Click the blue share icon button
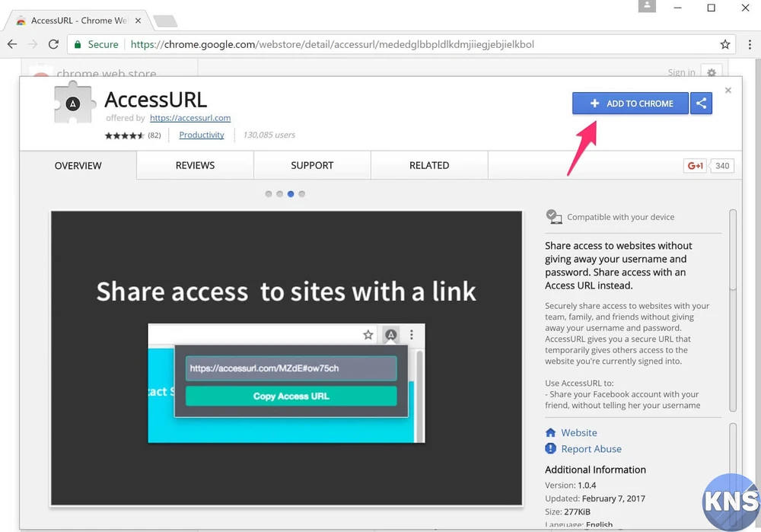Screen dimensions: 761x532 [x=701, y=104]
